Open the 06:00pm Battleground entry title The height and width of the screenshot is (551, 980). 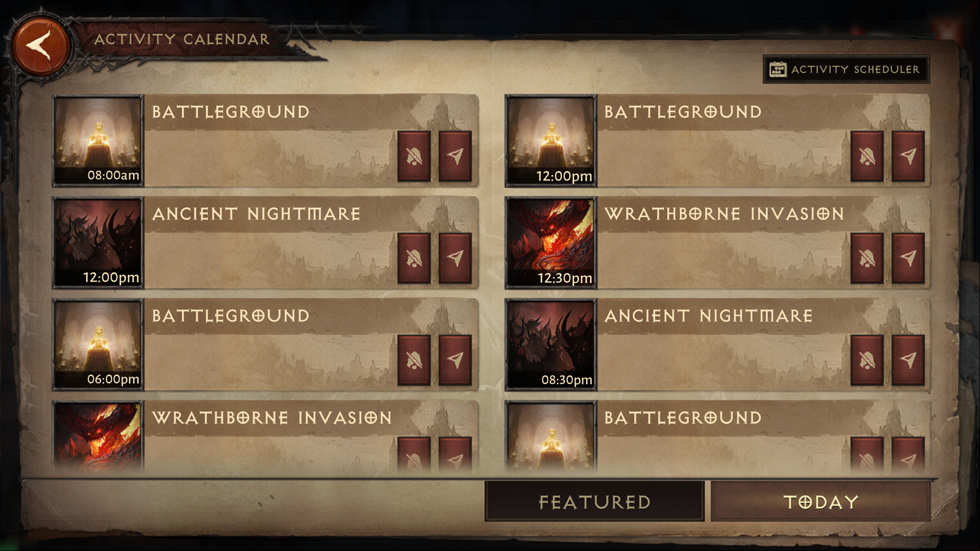231,316
